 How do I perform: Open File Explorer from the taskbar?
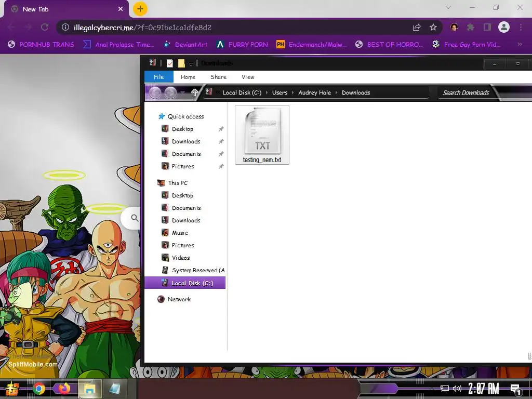pyautogui.click(x=89, y=389)
